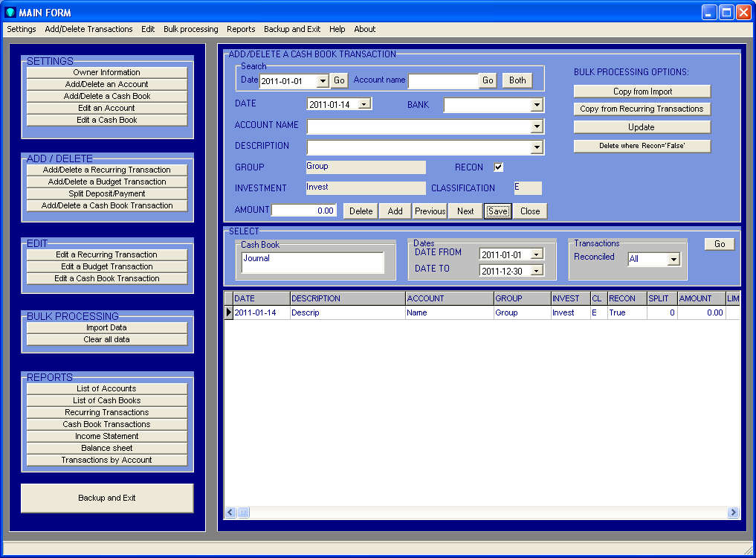Click Go in the SELECT section
Image resolution: width=756 pixels, height=558 pixels.
[718, 243]
